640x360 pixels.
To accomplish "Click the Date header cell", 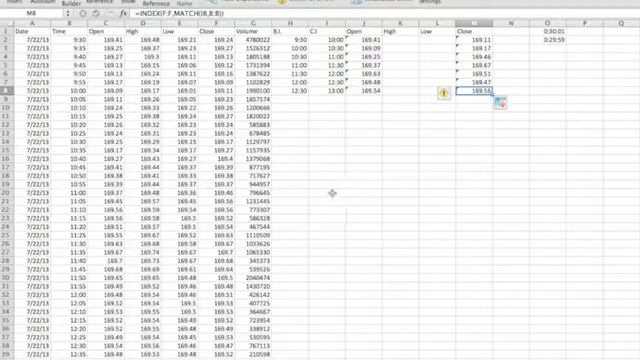I will [32, 31].
